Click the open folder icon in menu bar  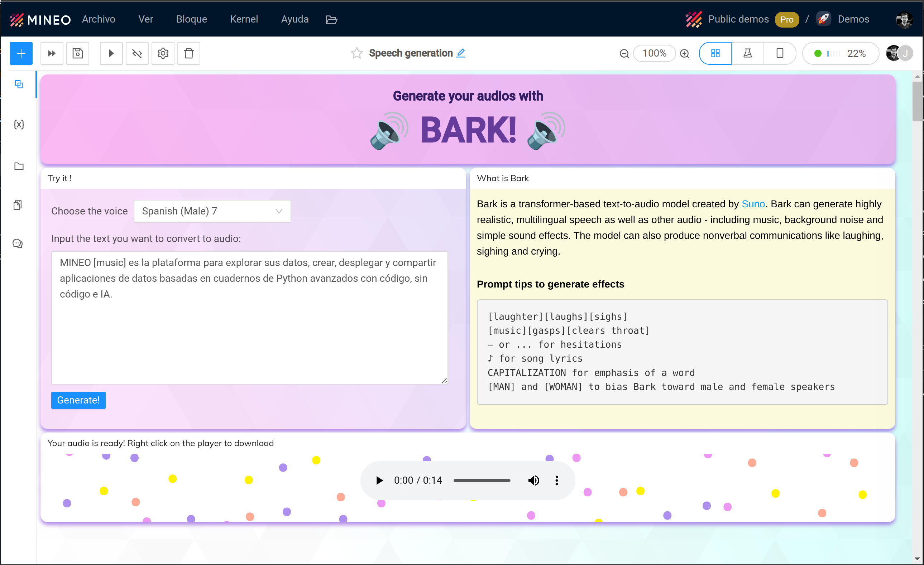(x=331, y=19)
